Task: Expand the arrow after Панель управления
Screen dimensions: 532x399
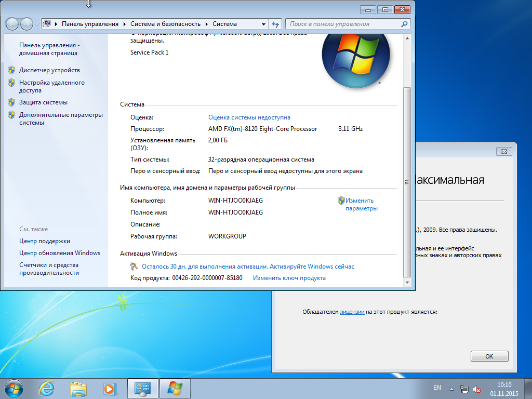Action: [124, 24]
